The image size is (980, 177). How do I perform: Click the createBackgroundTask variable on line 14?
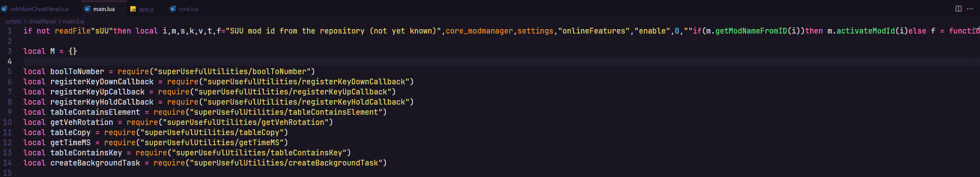tap(95, 163)
